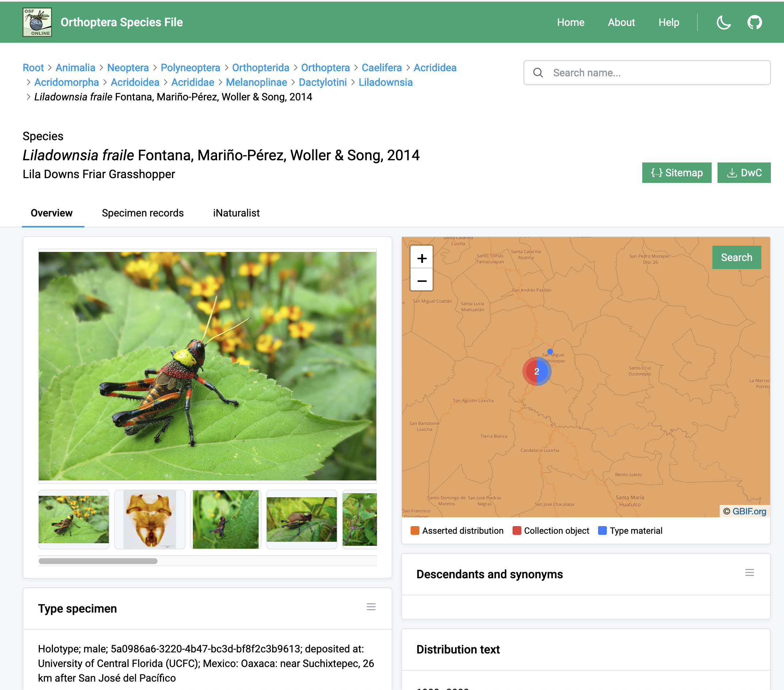This screenshot has width=784, height=690.
Task: Switch to the Specimen records tab
Action: coord(143,213)
